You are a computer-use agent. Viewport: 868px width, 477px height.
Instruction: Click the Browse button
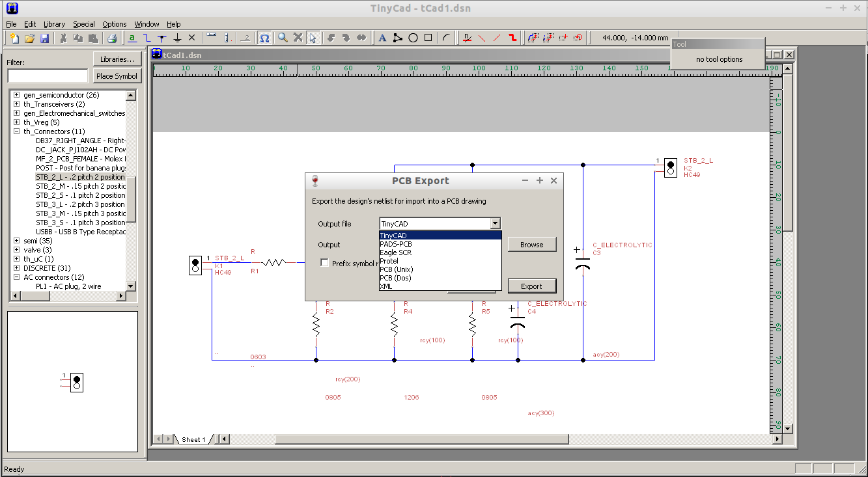[531, 244]
